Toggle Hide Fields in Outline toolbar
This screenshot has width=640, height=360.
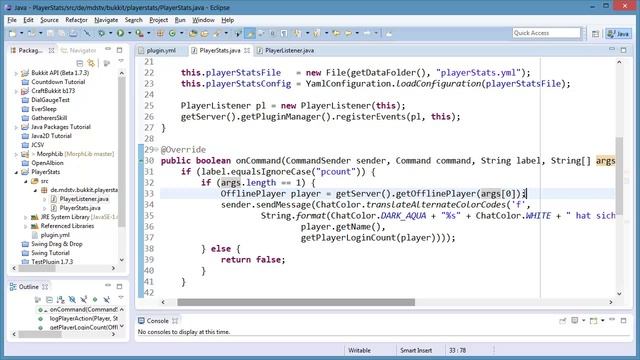click(72, 300)
